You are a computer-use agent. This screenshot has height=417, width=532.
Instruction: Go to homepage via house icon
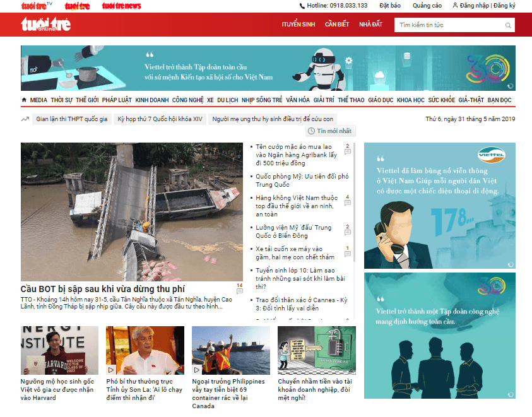[x=24, y=100]
